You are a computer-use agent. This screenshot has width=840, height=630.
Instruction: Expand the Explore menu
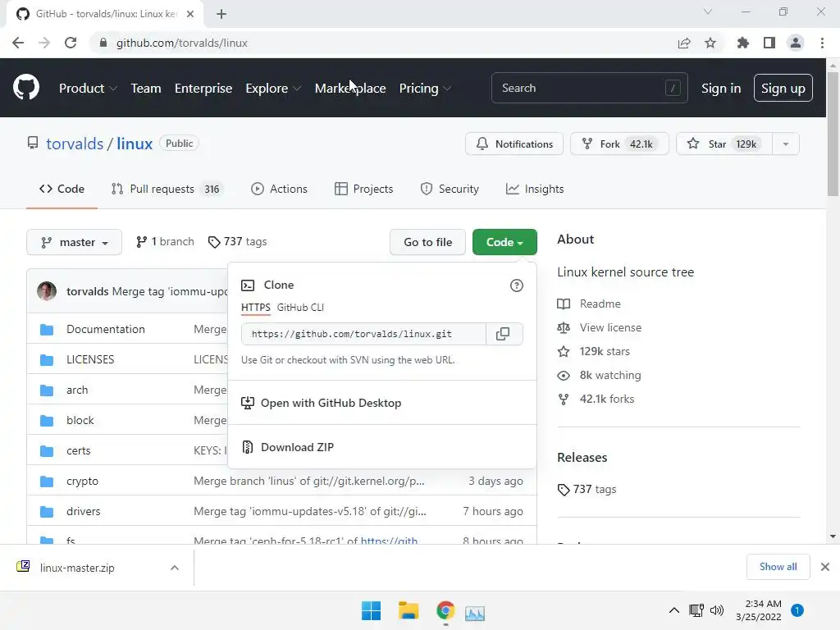(x=273, y=89)
